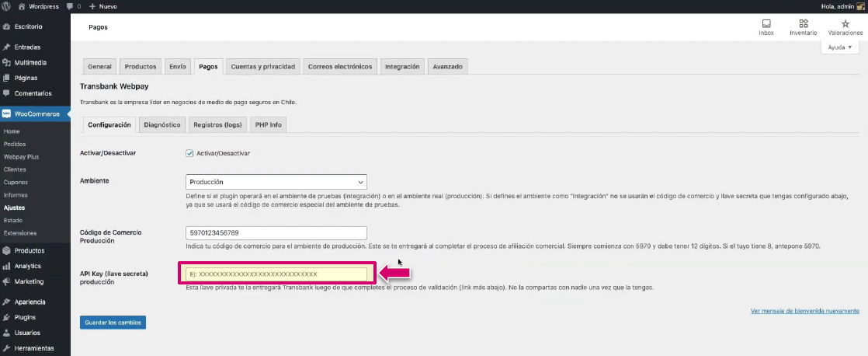Image resolution: width=868 pixels, height=356 pixels.
Task: Open the Integración tab
Action: click(x=402, y=67)
